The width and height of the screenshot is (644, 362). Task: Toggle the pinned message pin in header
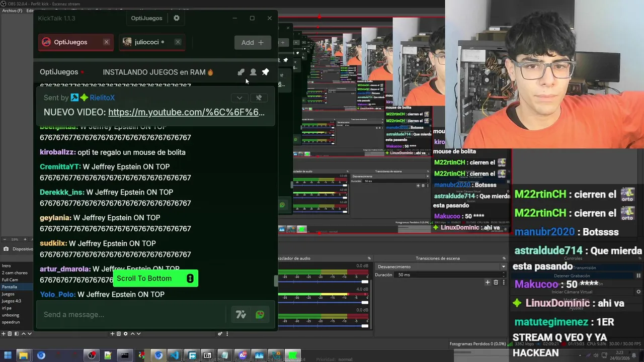tap(265, 72)
